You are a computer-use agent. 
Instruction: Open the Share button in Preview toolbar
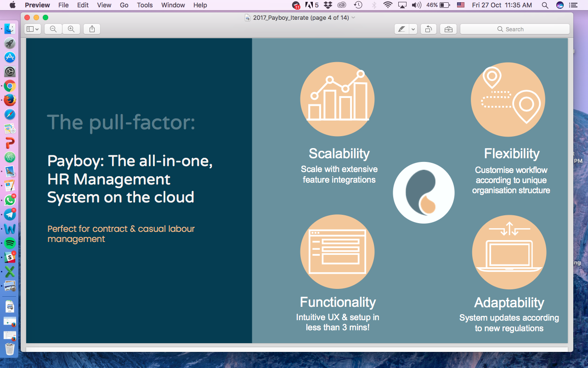pos(92,29)
